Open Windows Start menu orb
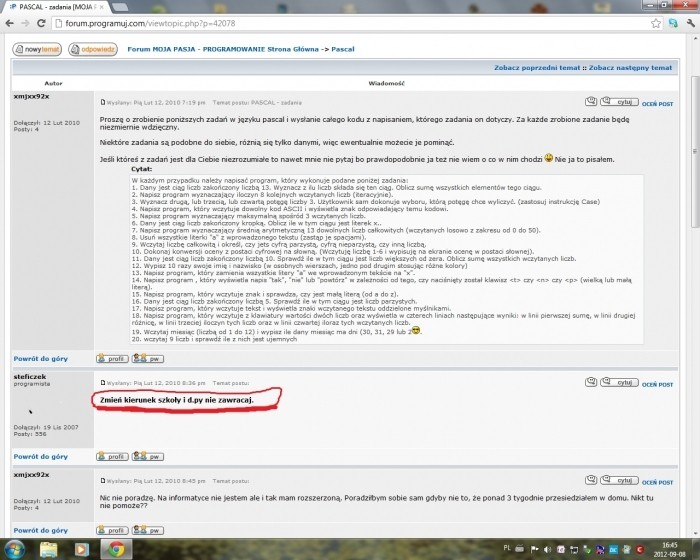 tap(14, 549)
